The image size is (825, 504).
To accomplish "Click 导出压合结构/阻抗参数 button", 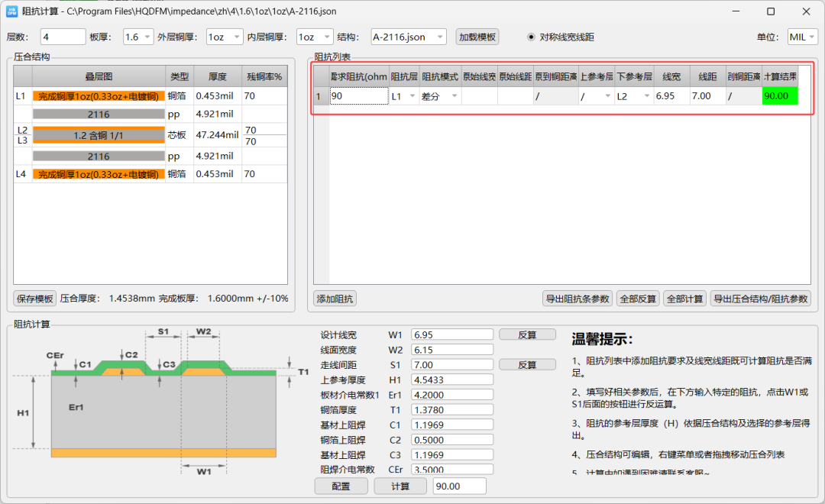I will pos(760,299).
